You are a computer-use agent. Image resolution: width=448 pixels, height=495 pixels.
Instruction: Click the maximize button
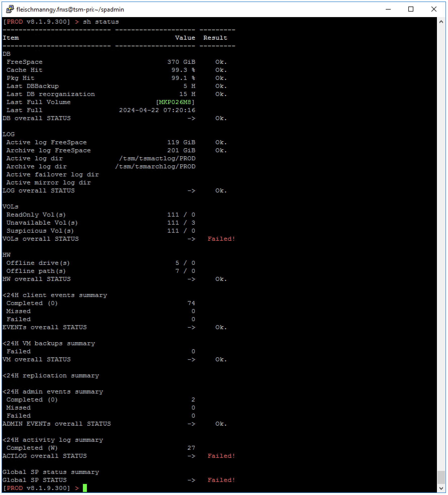coord(411,9)
